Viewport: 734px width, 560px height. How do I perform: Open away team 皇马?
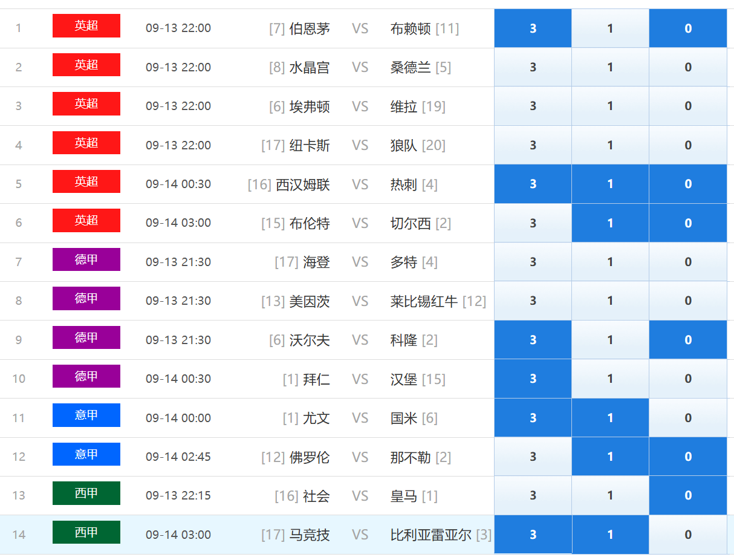[x=404, y=496]
